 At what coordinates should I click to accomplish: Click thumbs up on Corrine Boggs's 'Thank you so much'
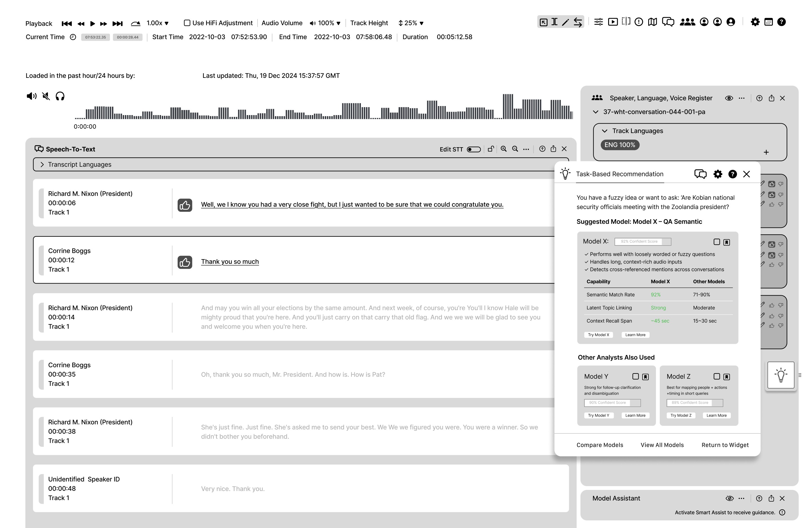coord(185,262)
